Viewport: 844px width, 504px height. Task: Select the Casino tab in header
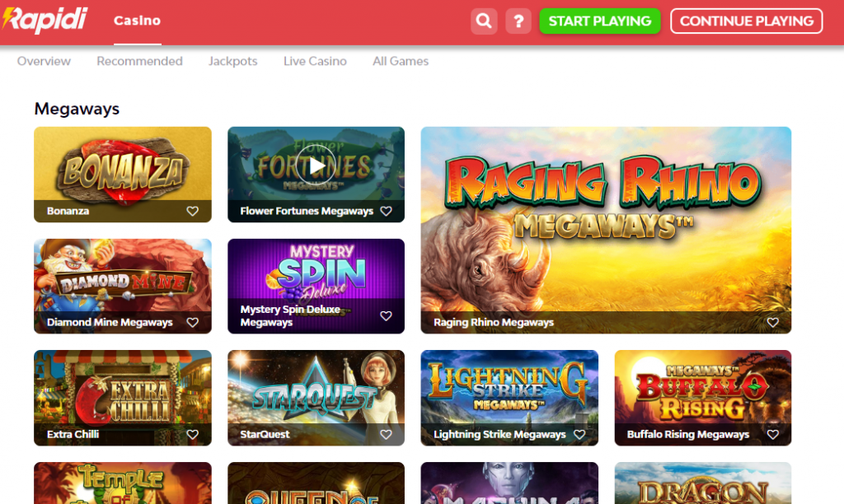click(x=138, y=21)
